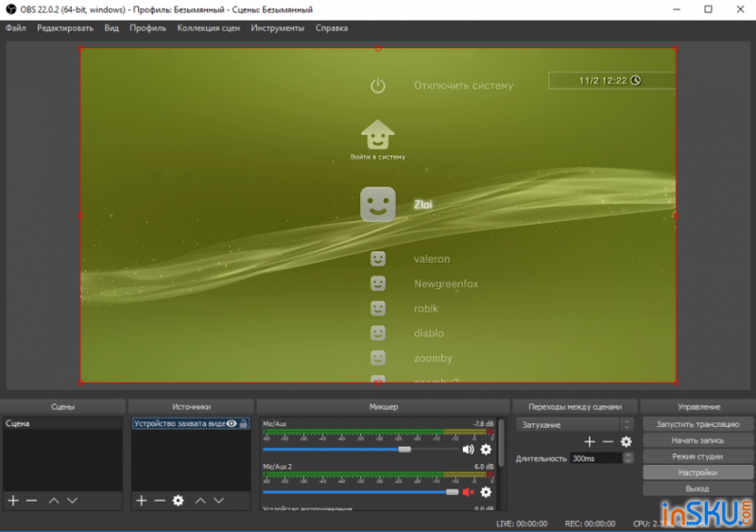This screenshot has width=756, height=532.
Task: Move source up with arrow icon
Action: pyautogui.click(x=200, y=501)
